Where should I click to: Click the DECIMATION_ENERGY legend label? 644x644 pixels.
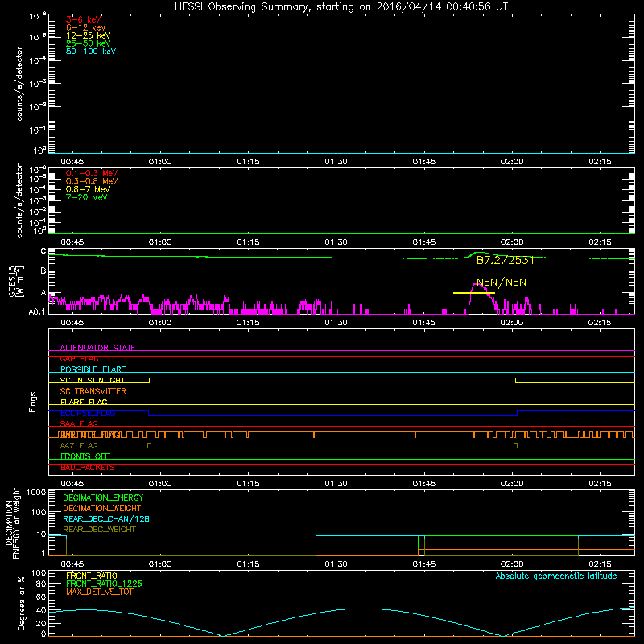[x=103, y=497]
